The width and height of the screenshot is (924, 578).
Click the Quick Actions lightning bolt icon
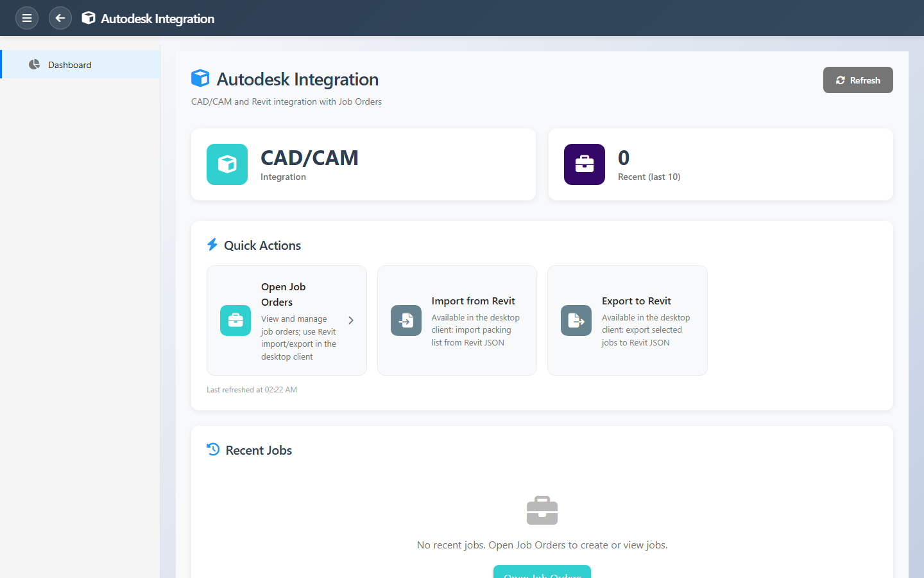click(212, 245)
